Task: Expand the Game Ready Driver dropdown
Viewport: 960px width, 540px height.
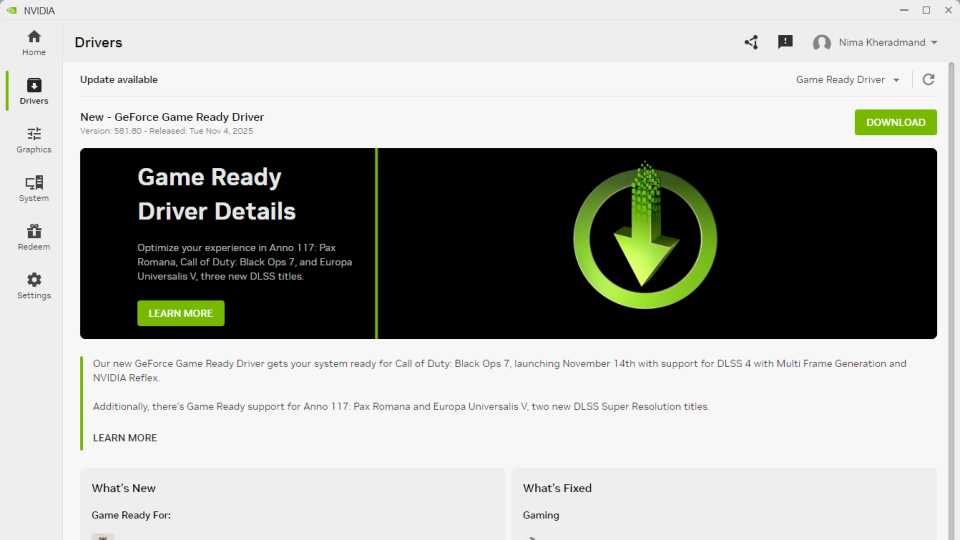Action: [848, 80]
